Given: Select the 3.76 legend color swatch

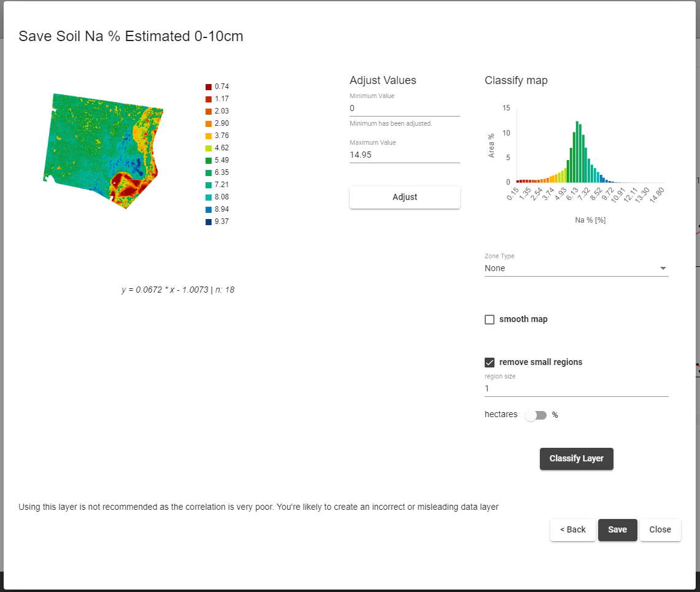Looking at the screenshot, I should tap(209, 136).
